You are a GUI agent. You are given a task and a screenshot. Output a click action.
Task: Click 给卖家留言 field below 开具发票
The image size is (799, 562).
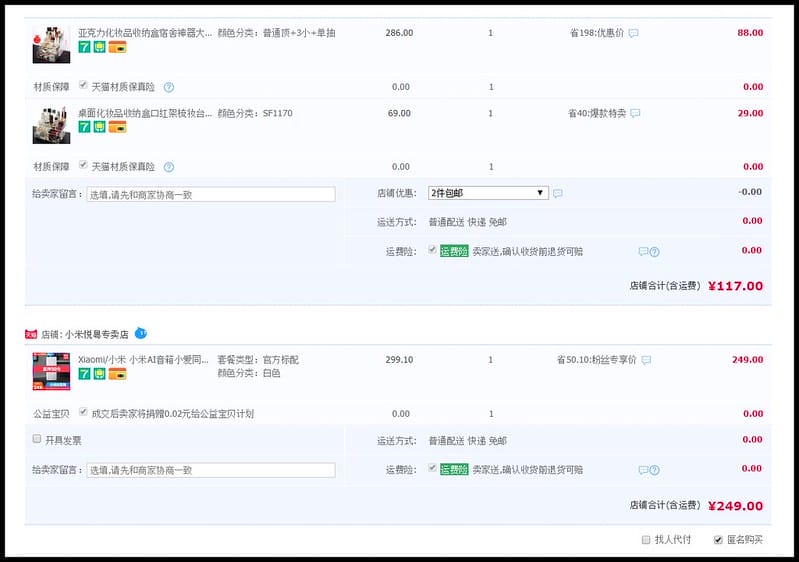click(x=211, y=470)
